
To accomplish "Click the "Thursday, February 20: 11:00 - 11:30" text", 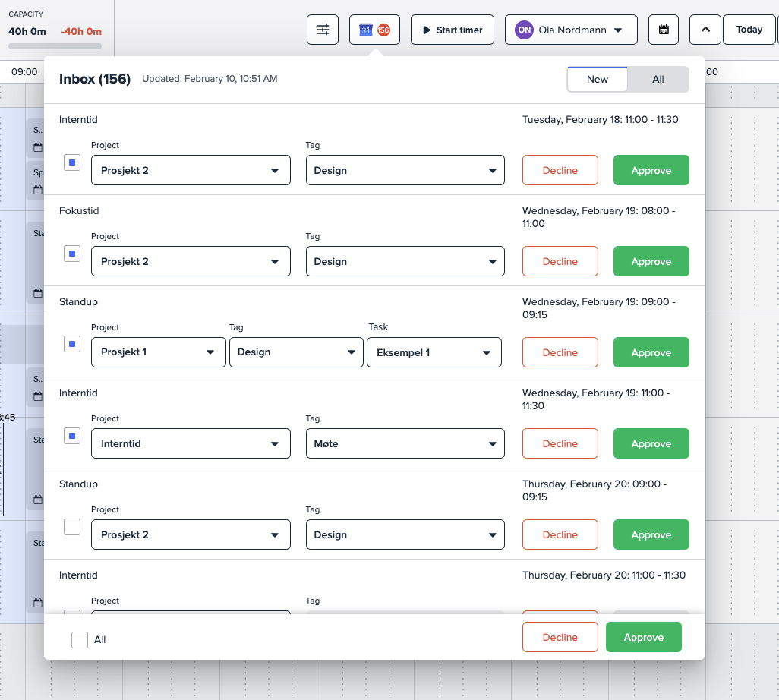I will [604, 575].
